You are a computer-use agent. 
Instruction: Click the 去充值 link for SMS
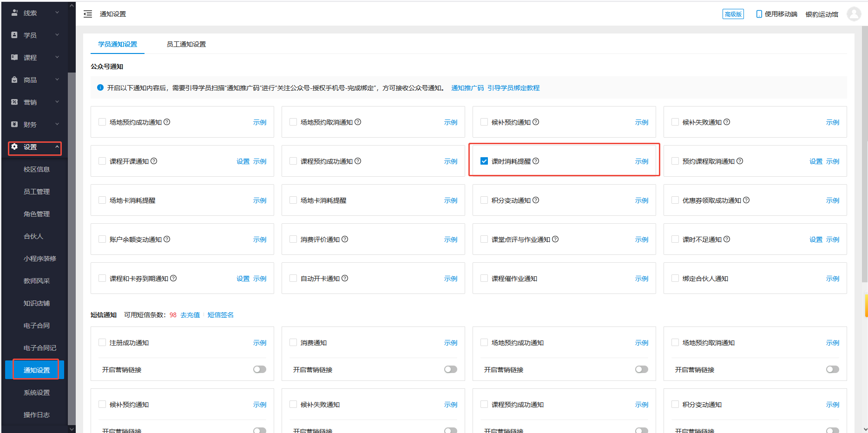pyautogui.click(x=190, y=315)
